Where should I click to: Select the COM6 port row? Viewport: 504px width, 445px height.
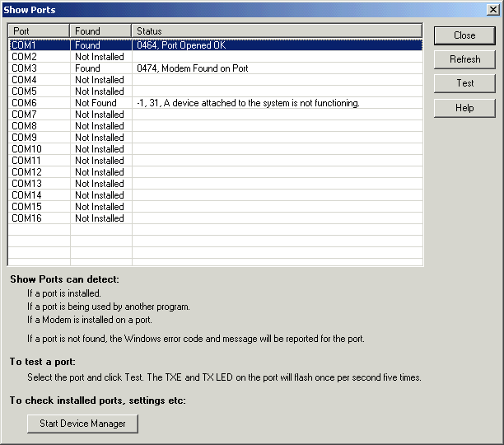point(216,103)
